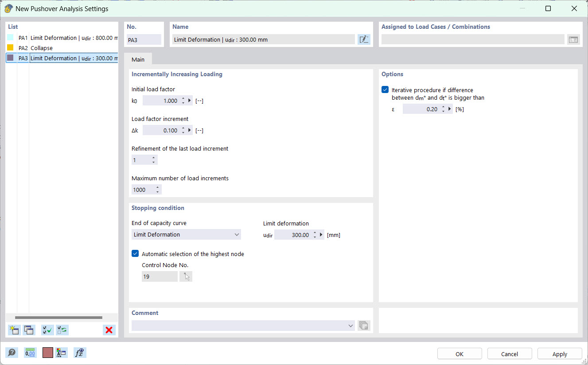The width and height of the screenshot is (588, 365).
Task: Open help with the question mark icon
Action: [x=12, y=352]
